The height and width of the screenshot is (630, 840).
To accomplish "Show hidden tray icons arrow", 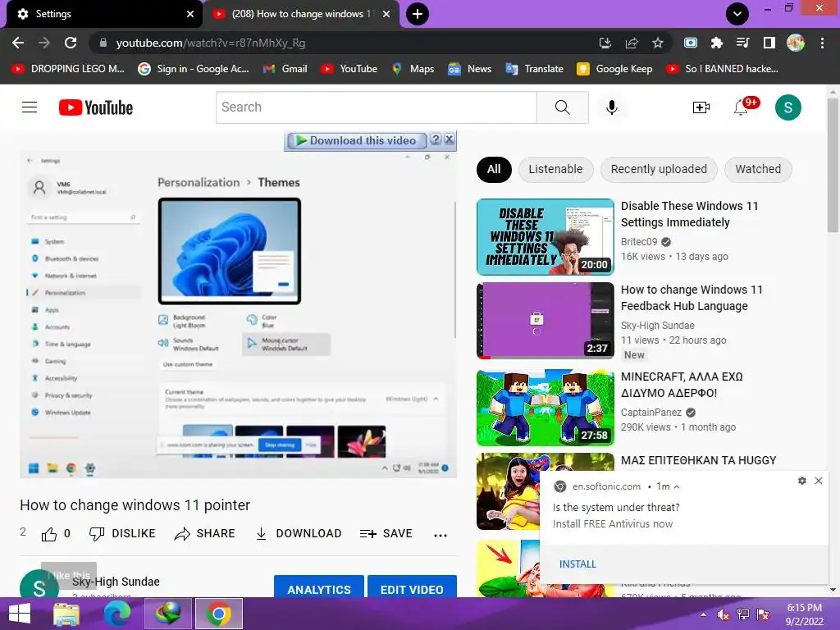I will 703,614.
